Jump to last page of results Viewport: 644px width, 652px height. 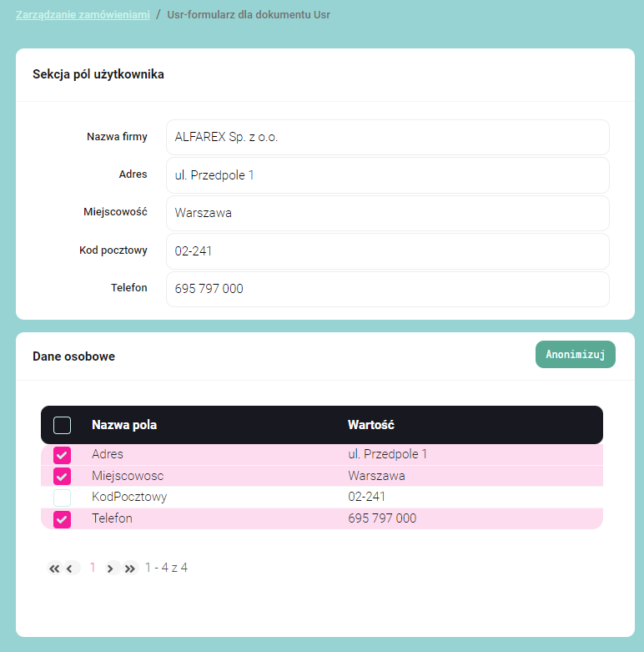click(x=130, y=569)
